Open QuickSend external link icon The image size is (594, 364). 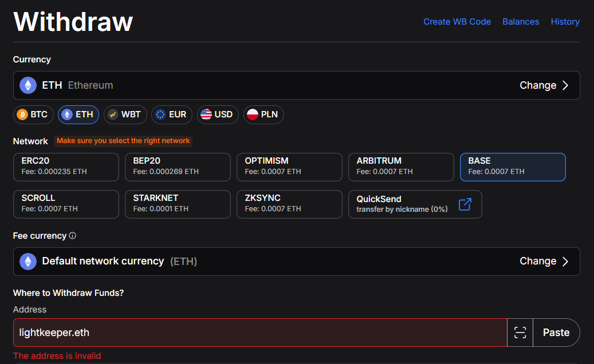point(465,204)
